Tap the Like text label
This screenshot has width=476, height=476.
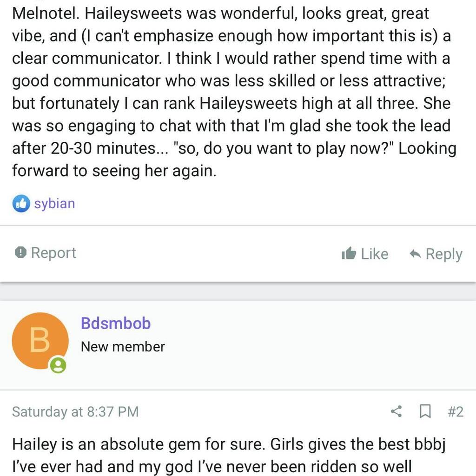(375, 254)
